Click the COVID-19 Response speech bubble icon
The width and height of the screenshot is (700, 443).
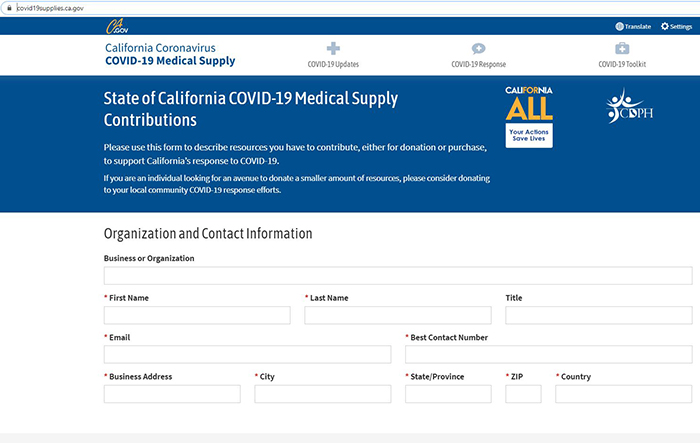(479, 48)
